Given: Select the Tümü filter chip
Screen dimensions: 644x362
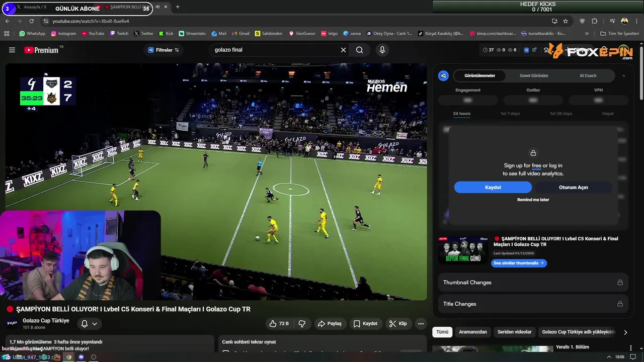Looking at the screenshot, I should [x=442, y=332].
